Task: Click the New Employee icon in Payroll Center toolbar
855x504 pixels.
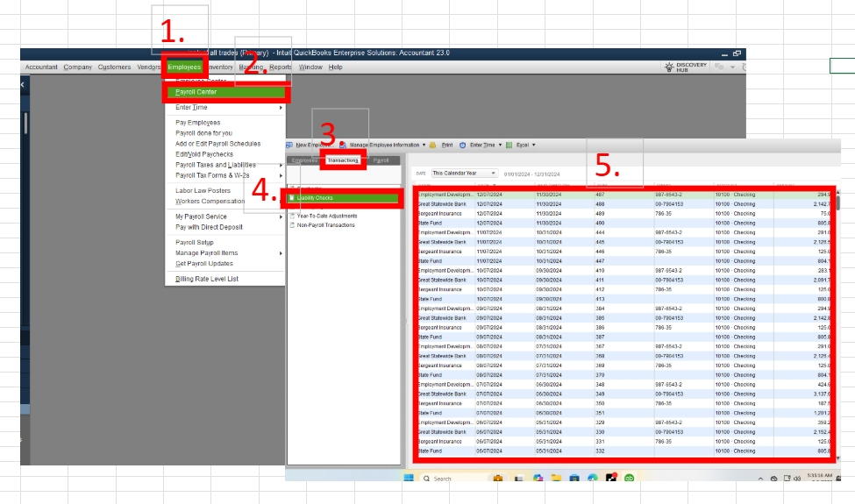Action: point(289,145)
